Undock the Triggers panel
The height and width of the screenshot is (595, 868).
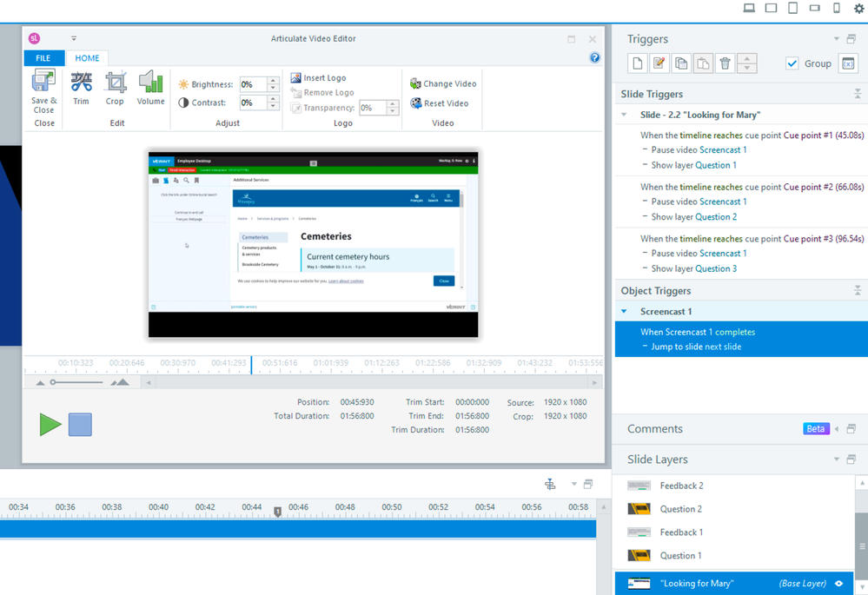pos(851,39)
